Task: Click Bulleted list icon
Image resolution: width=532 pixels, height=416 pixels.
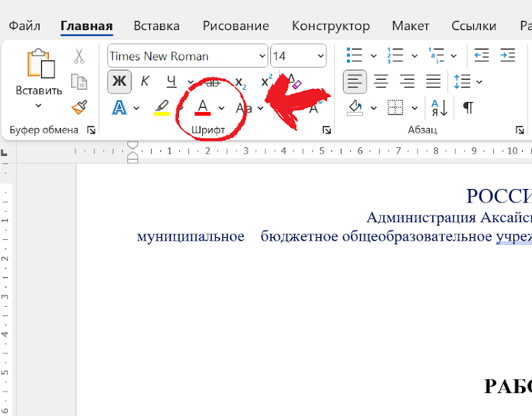Action: pyautogui.click(x=354, y=55)
